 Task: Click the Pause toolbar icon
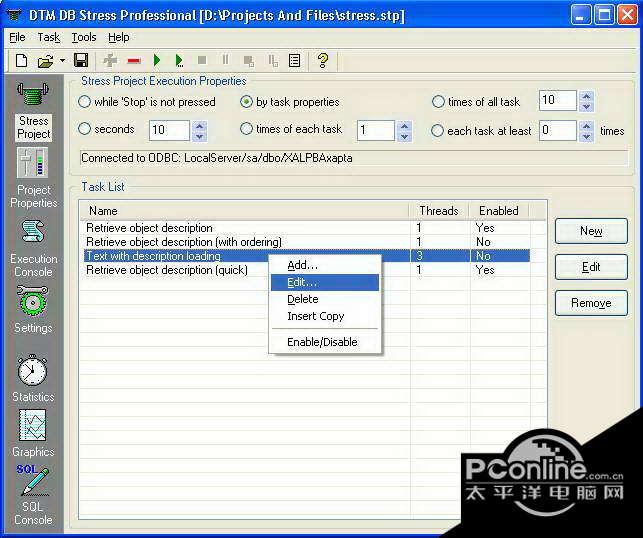[x=225, y=60]
